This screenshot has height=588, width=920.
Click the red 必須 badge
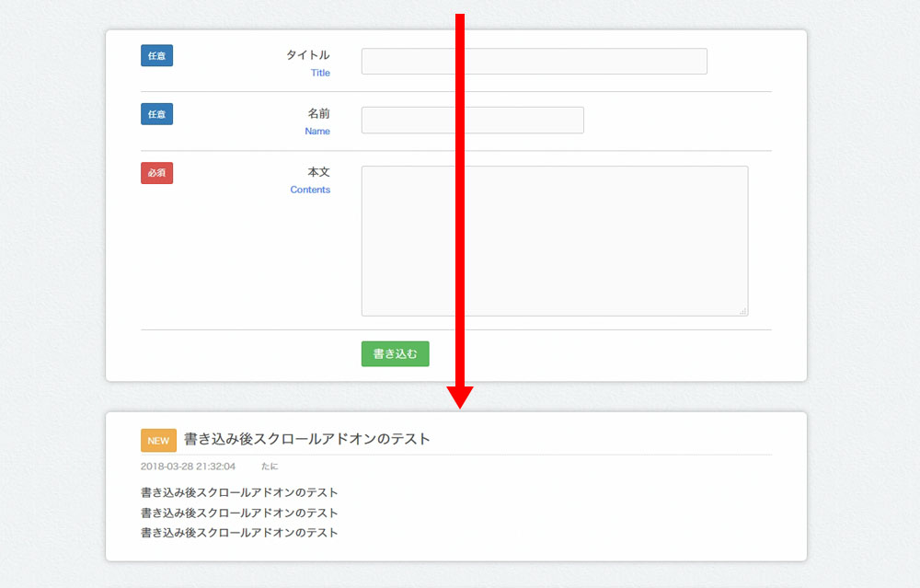tap(156, 173)
